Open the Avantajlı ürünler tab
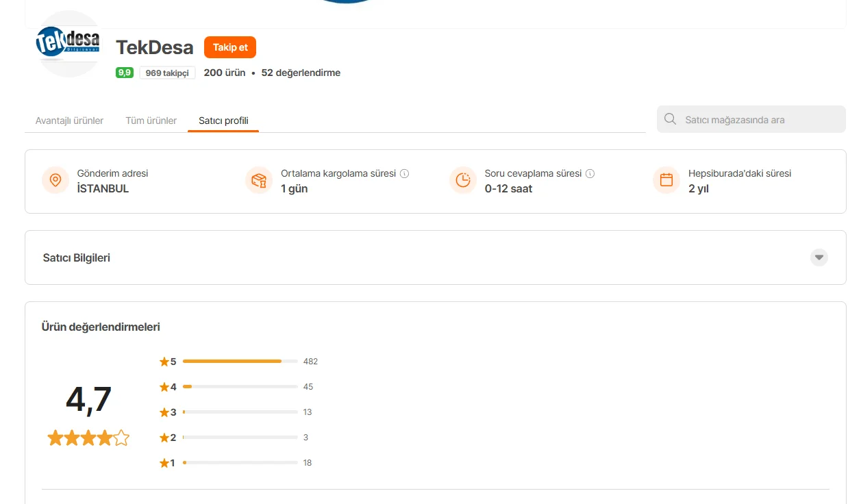861x504 pixels. tap(69, 121)
